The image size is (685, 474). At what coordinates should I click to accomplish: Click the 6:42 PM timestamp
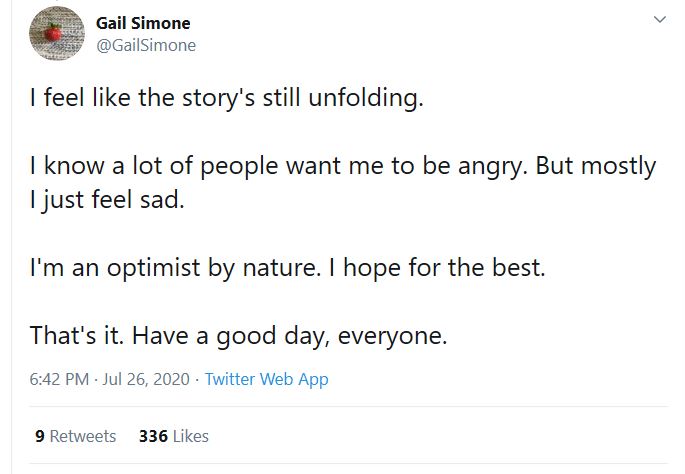coord(62,379)
